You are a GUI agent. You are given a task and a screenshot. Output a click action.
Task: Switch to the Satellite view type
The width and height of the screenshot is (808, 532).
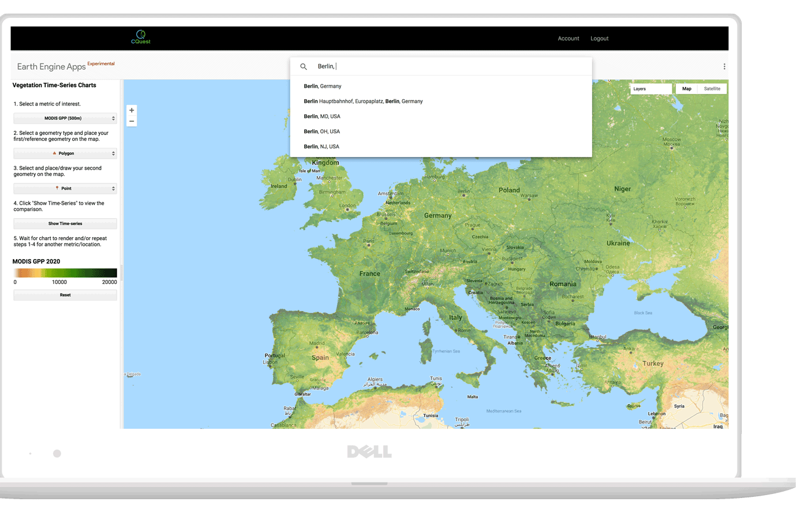pos(712,89)
